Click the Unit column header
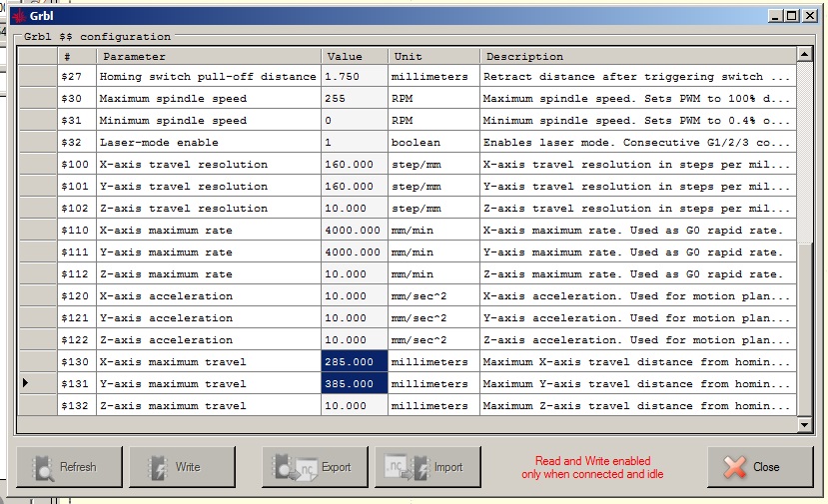 (x=434, y=56)
